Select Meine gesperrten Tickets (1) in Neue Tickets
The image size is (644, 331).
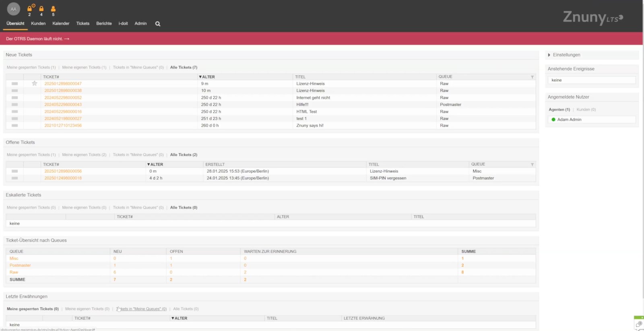point(31,67)
